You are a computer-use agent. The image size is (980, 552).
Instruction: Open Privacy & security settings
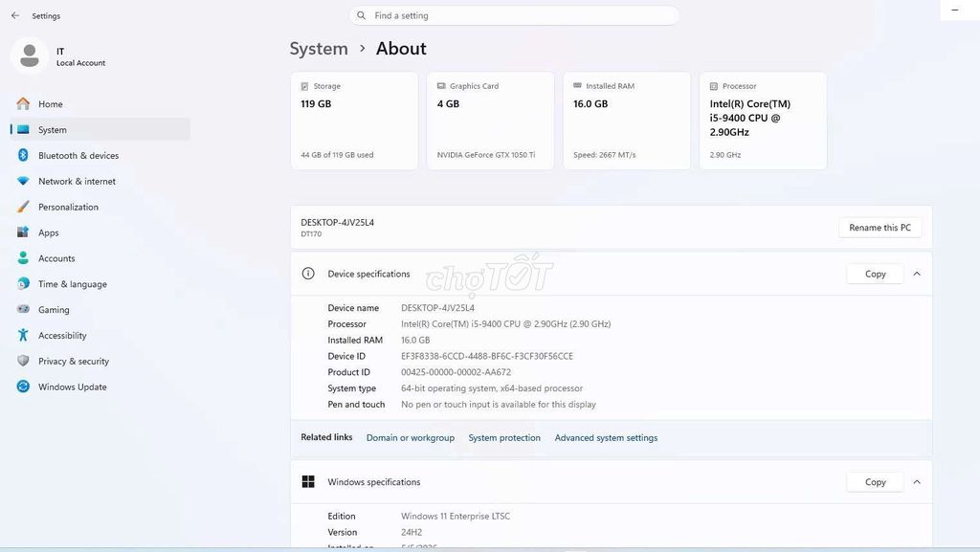[100, 361]
